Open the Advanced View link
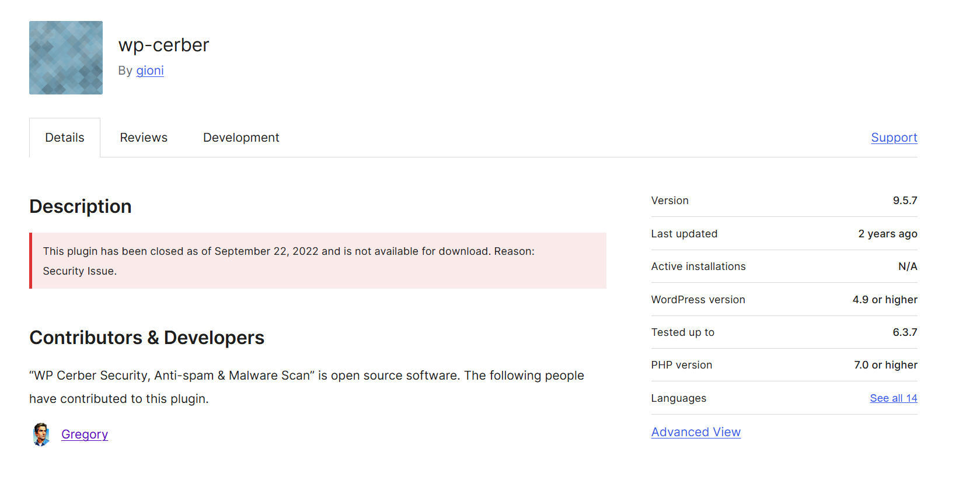Screen dimensions: 980x491 [x=696, y=432]
